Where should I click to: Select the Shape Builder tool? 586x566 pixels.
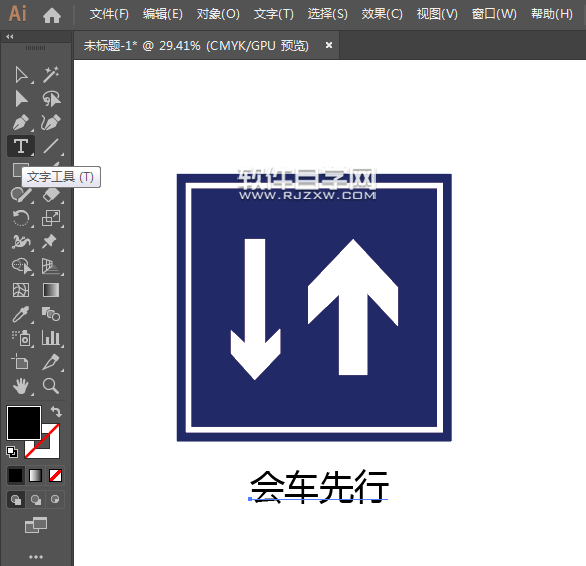coord(22,266)
